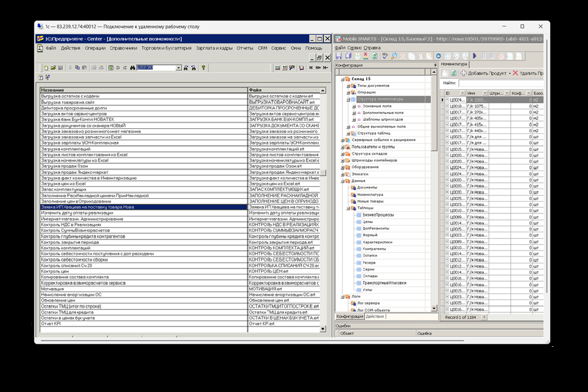This screenshot has width=588, height=392.
Task: Click the 1C toolbar search input box
Action: click(156, 68)
